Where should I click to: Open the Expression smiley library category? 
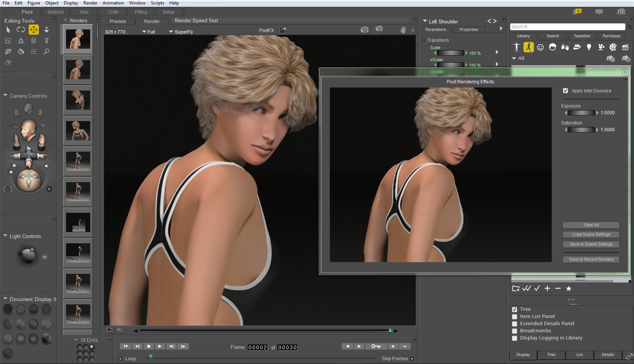[x=540, y=47]
